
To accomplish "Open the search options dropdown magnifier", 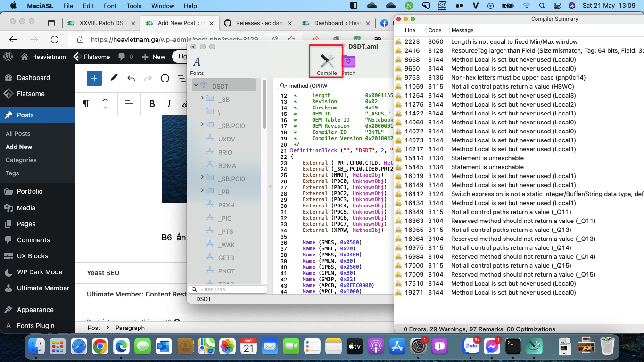I will tap(283, 86).
